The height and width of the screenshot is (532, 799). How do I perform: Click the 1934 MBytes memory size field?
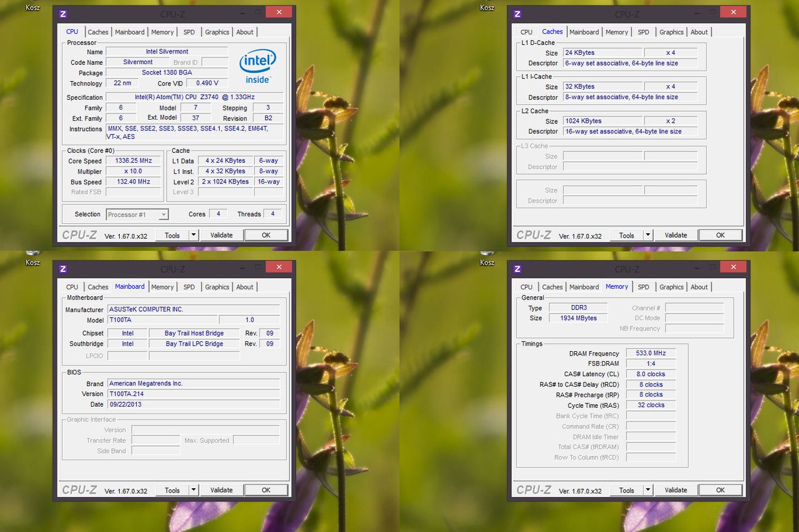(577, 318)
